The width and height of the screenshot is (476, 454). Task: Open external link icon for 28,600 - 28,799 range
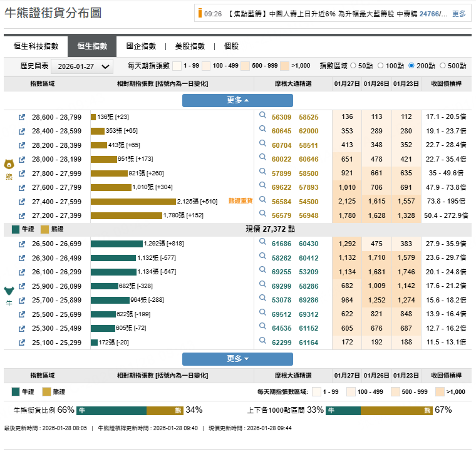click(x=22, y=117)
